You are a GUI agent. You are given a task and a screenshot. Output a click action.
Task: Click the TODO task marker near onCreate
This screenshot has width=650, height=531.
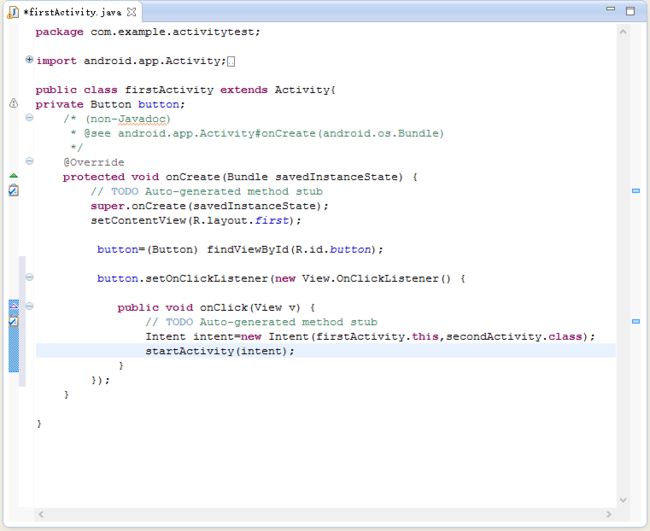point(13,190)
